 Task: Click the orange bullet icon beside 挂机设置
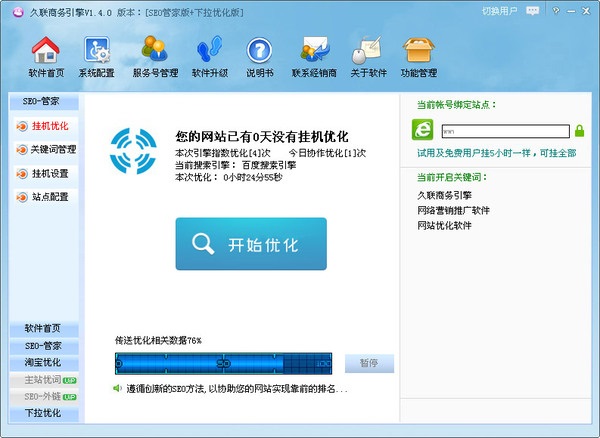[22, 174]
